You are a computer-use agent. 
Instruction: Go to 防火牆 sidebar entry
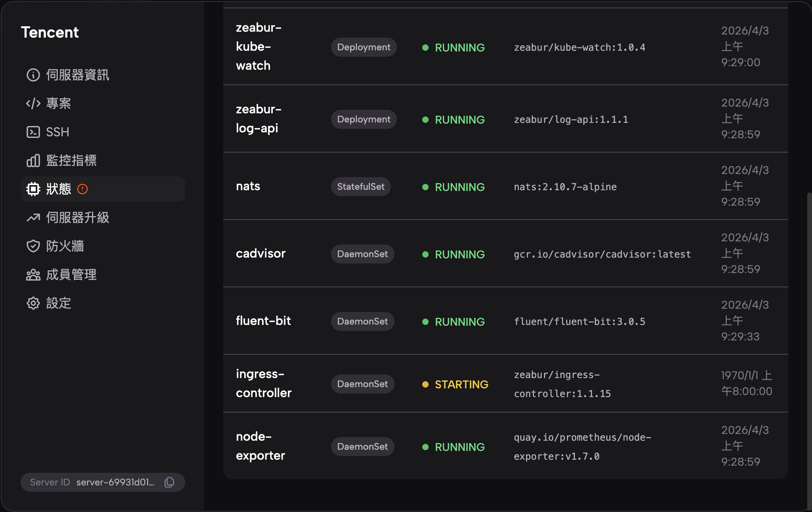pos(65,246)
